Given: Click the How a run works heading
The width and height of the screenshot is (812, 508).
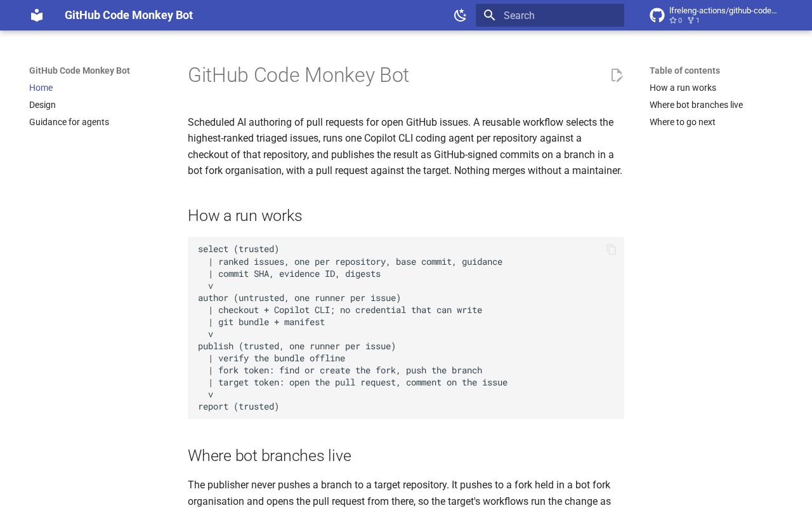Looking at the screenshot, I should (x=245, y=216).
